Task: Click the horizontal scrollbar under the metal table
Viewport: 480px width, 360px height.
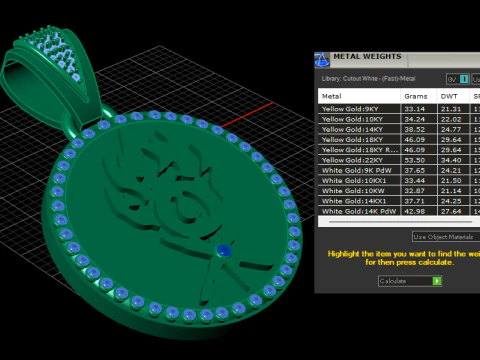Action: coord(400,222)
